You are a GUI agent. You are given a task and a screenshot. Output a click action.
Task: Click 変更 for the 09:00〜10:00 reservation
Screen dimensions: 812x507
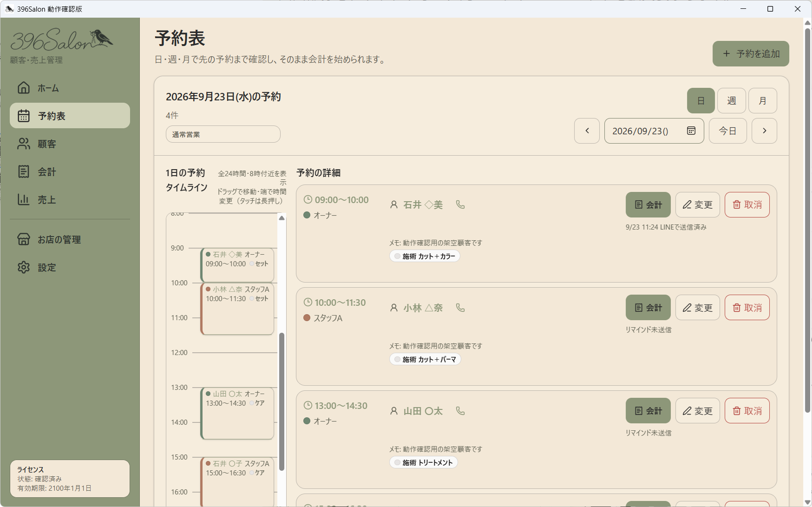click(698, 204)
